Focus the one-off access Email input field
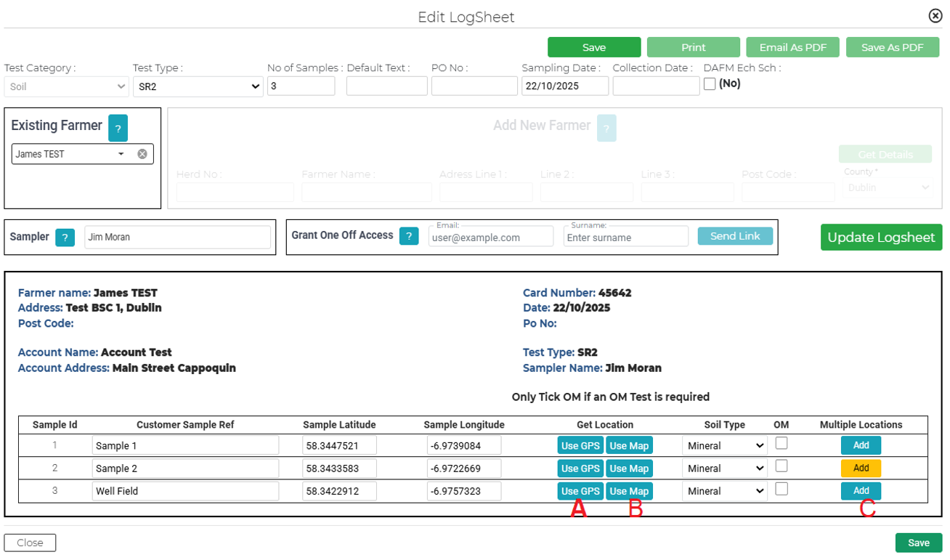Viewport: 950px width, 560px height. [x=490, y=238]
